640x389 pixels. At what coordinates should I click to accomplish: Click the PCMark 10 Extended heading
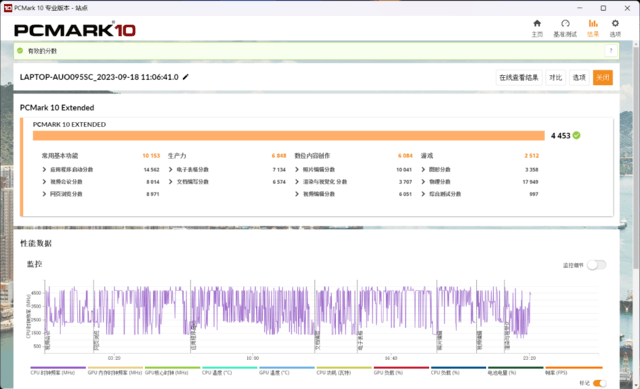57,108
